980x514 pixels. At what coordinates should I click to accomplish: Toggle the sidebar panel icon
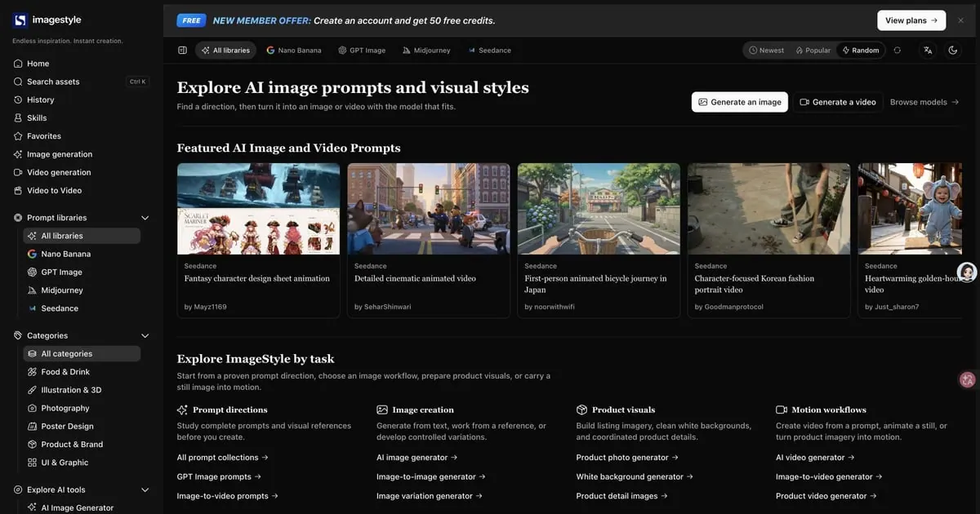182,50
